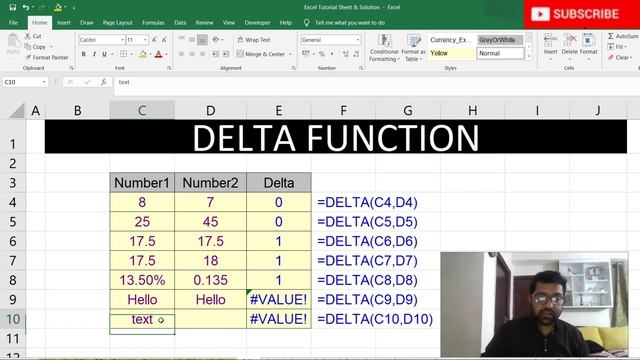Open the Calibri font name dropdown
The image size is (640, 360).
click(122, 40)
